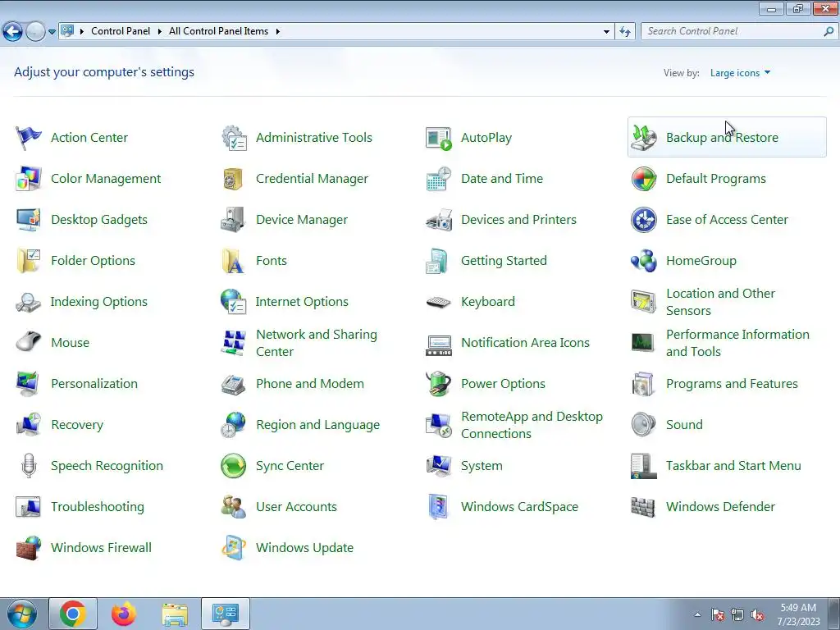Viewport: 840px width, 630px height.
Task: Click the AutoPlay icon
Action: pyautogui.click(x=439, y=138)
